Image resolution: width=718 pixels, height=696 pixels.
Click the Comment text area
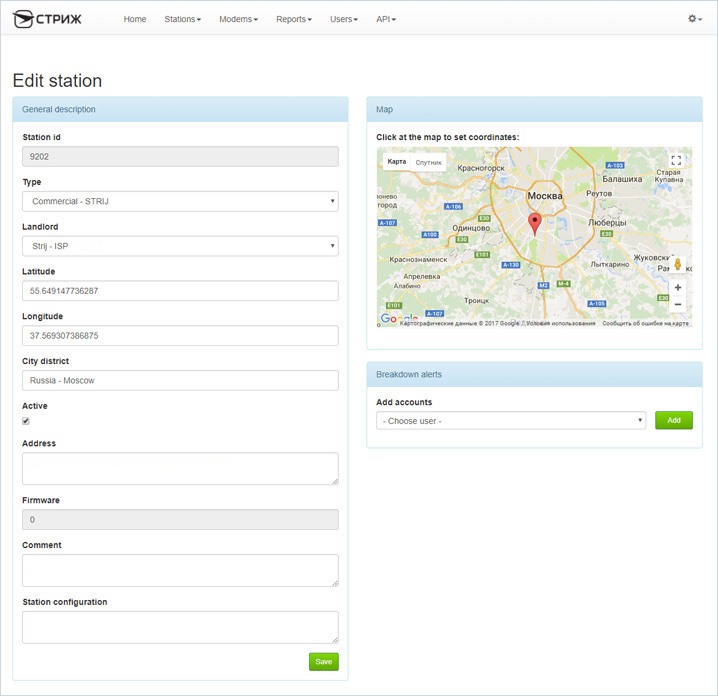180,571
